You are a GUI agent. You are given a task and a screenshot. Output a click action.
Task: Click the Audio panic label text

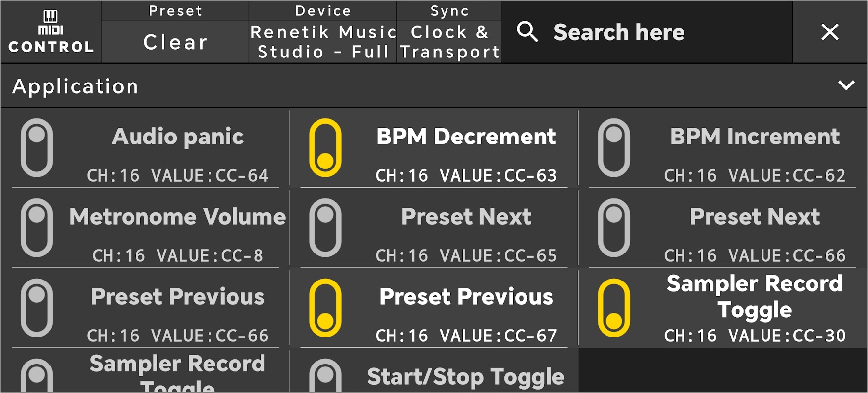click(178, 137)
